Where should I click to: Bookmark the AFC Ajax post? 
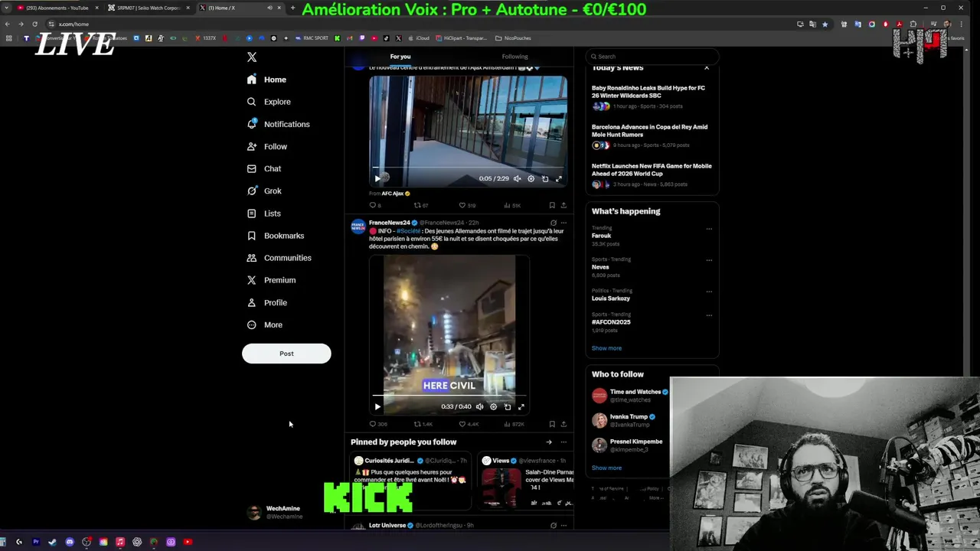552,205
